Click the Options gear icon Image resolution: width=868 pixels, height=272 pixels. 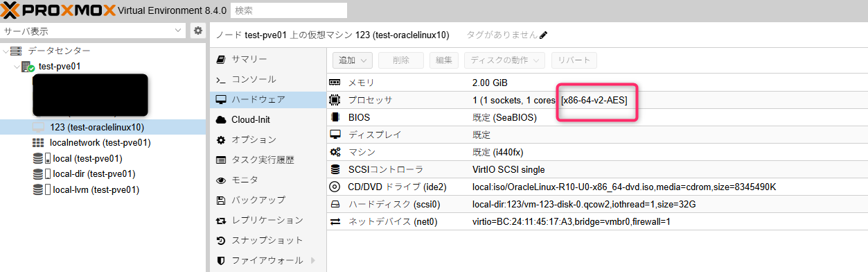[x=221, y=139]
